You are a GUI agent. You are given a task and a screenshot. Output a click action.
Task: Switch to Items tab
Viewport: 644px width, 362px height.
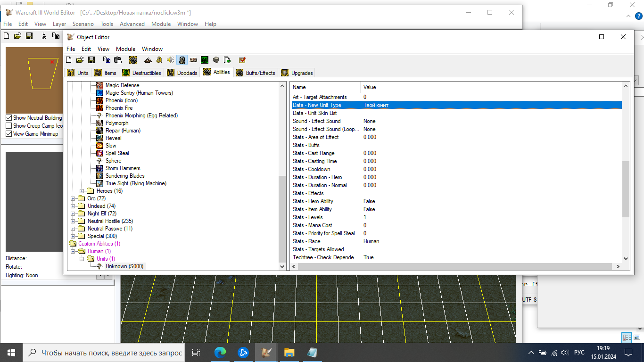coord(106,73)
